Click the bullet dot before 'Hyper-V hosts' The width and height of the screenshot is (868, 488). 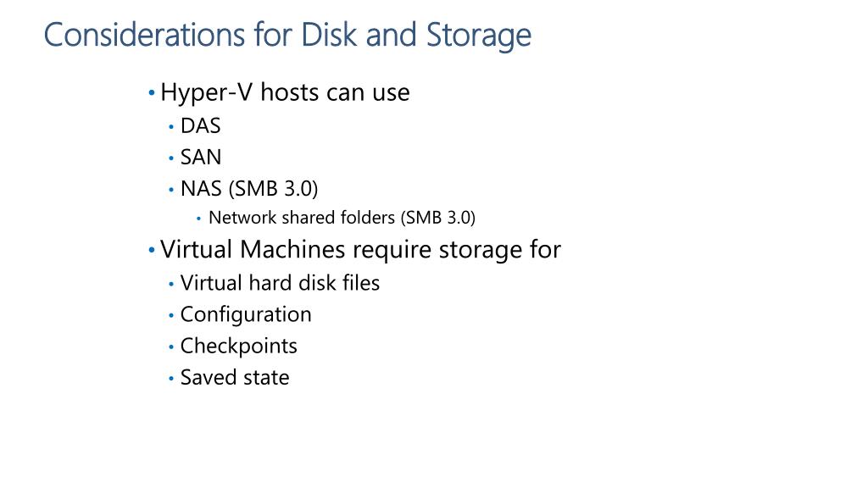[151, 93]
